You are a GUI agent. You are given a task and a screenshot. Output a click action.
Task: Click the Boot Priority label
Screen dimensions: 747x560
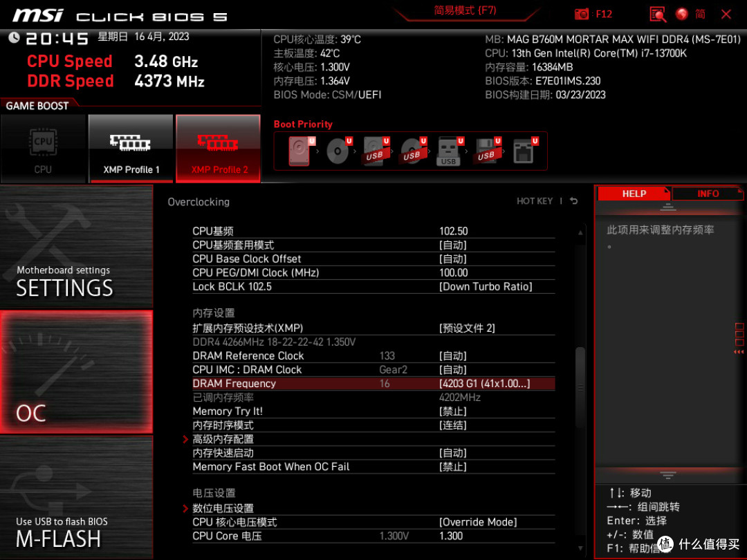point(303,124)
